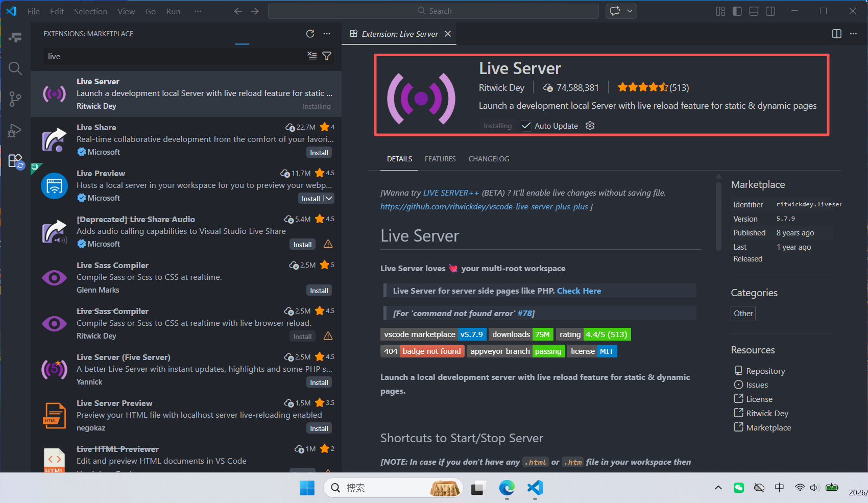The image size is (868, 503).
Task: Open the Marketplace resource link
Action: [x=768, y=427]
